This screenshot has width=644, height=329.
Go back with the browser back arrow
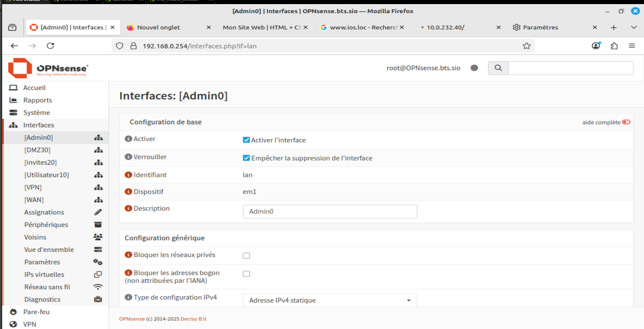(x=14, y=46)
